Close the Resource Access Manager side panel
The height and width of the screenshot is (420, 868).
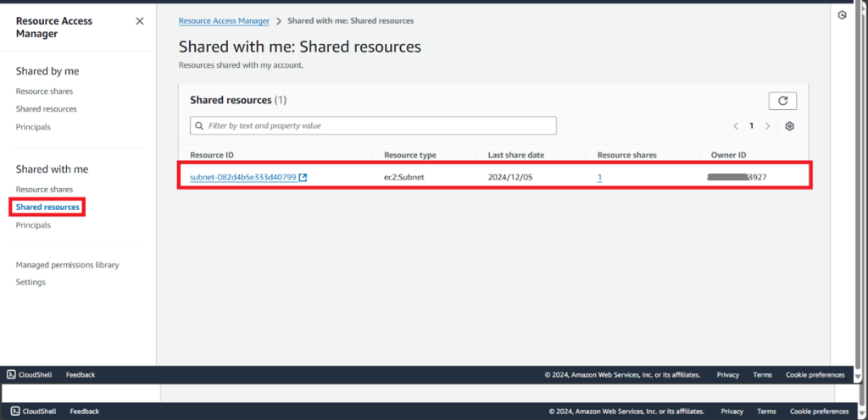click(x=140, y=21)
